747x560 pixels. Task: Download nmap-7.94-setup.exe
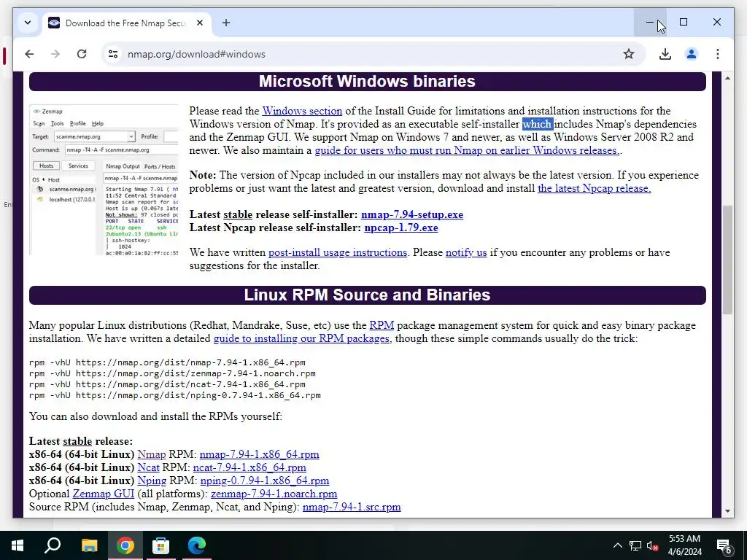(x=412, y=215)
